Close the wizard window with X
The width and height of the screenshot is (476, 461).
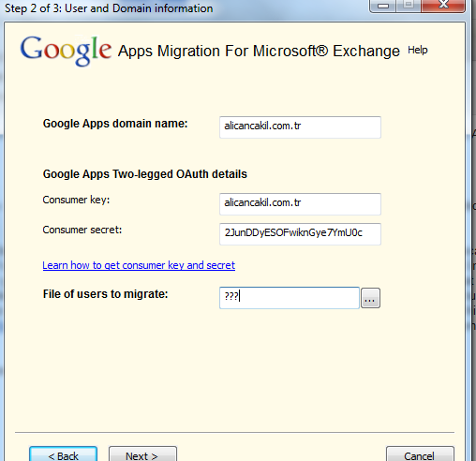point(443,6)
